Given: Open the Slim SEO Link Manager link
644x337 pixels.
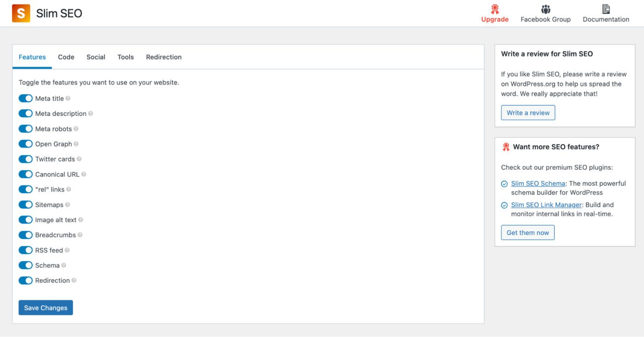Looking at the screenshot, I should [x=547, y=205].
